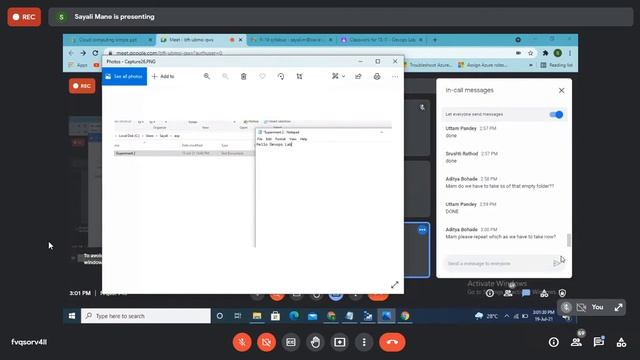Select the Crop tool in Photos
640x360 pixels.
[x=300, y=76]
